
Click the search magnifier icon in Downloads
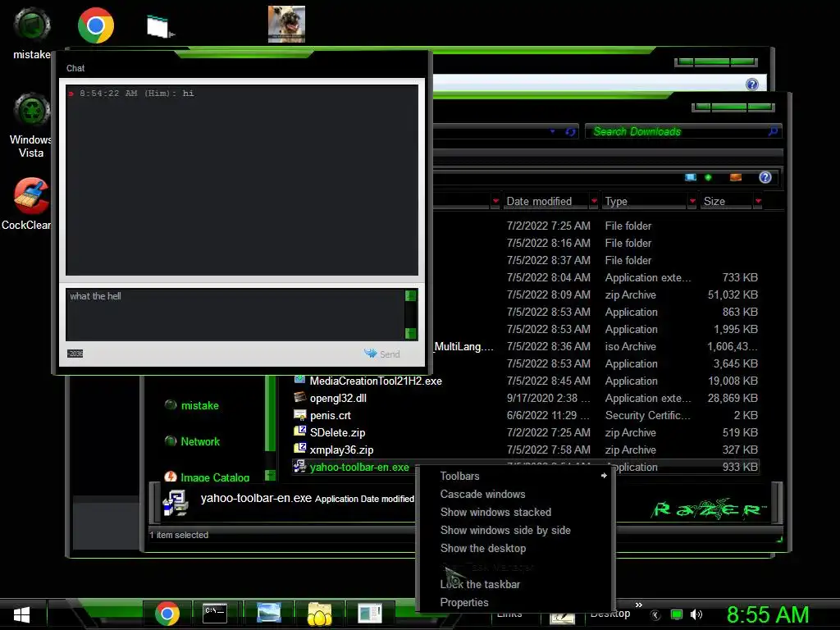point(773,130)
